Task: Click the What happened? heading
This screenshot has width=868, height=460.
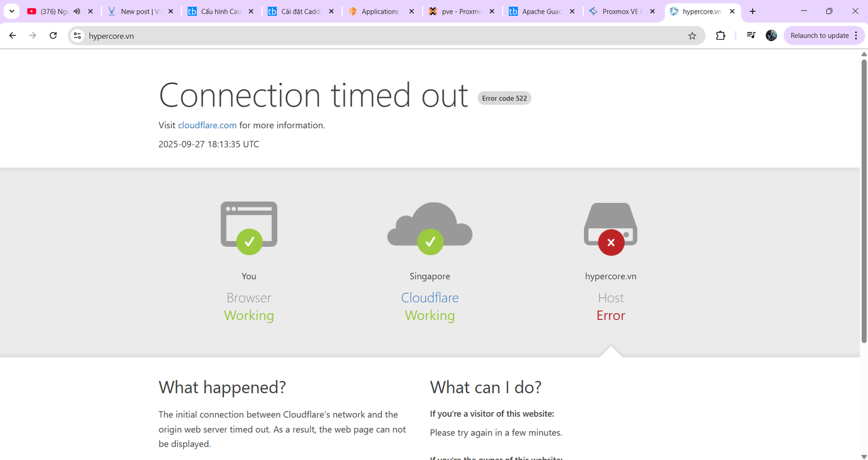Action: pyautogui.click(x=223, y=387)
